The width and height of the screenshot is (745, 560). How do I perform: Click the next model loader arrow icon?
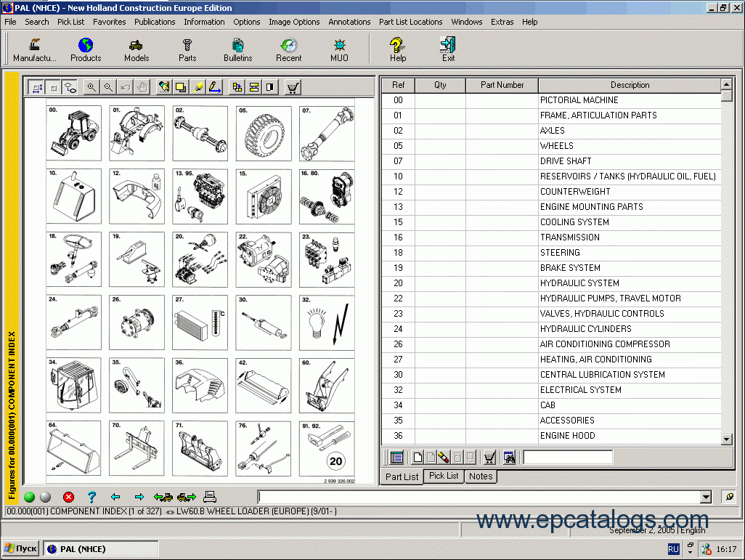pos(187,497)
